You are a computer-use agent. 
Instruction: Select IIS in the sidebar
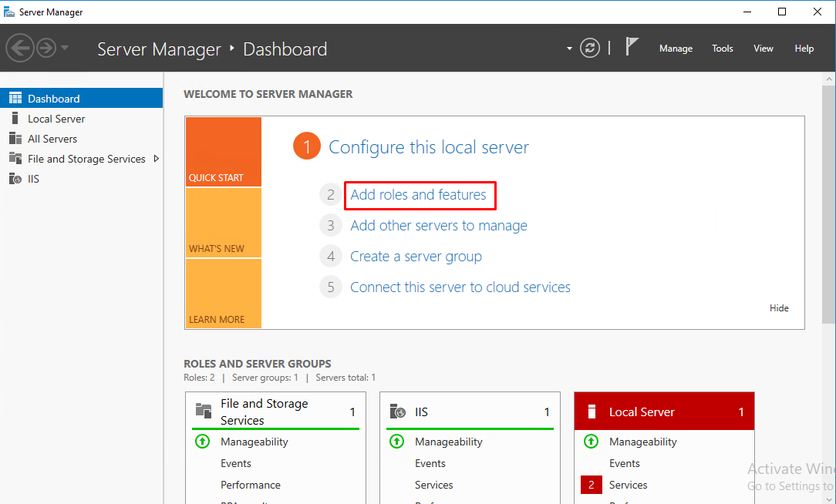pyautogui.click(x=81, y=179)
